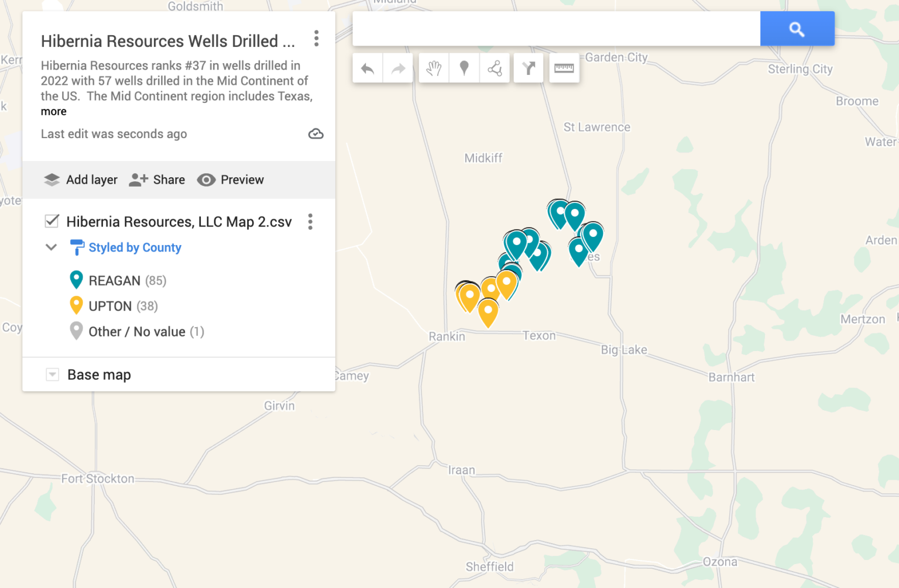Open the Styled by County link

(x=135, y=247)
